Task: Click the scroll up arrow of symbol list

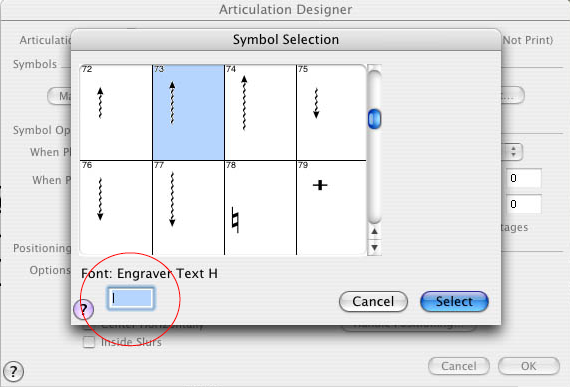Action: (374, 231)
